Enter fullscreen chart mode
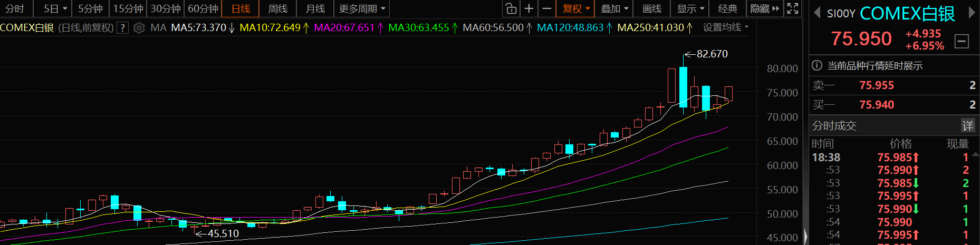 (x=793, y=8)
